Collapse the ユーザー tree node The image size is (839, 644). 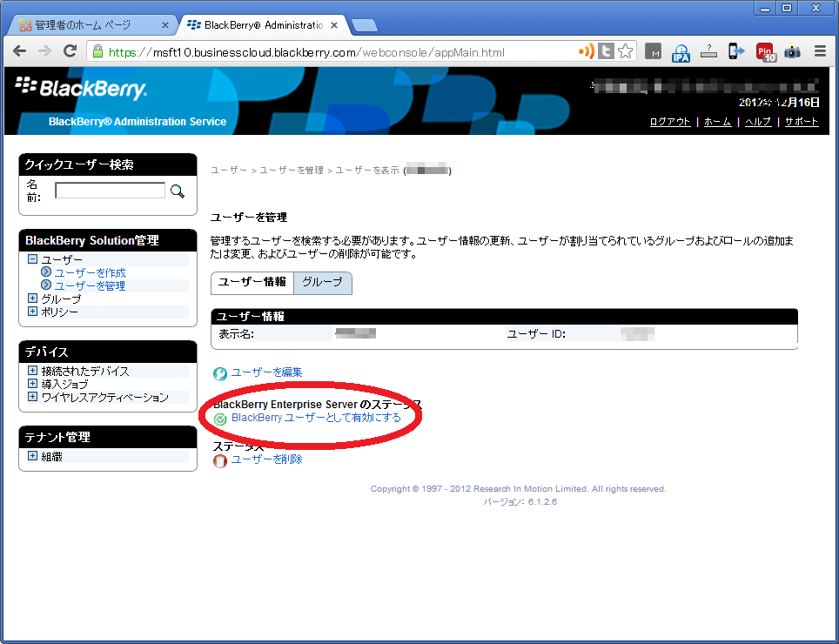click(x=33, y=258)
